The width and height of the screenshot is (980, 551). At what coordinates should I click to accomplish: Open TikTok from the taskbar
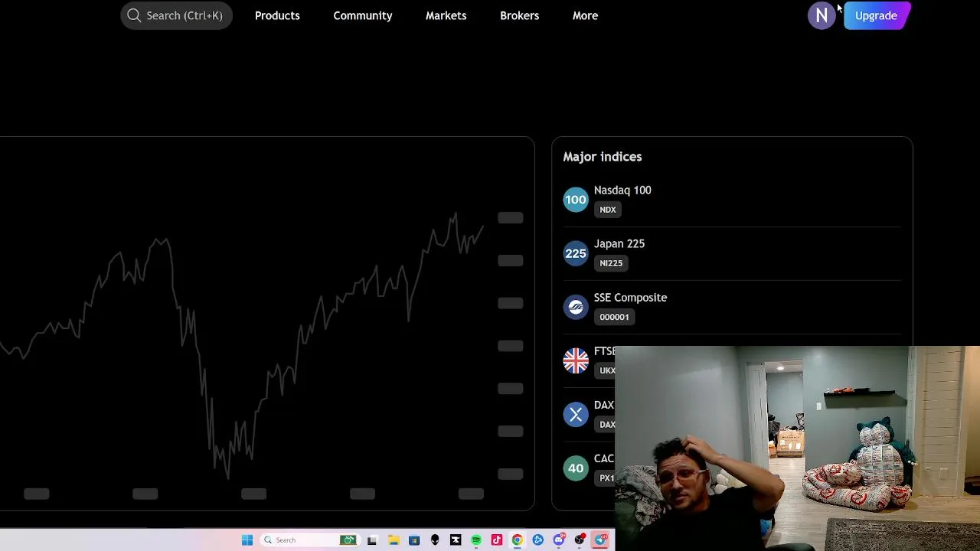tap(497, 540)
